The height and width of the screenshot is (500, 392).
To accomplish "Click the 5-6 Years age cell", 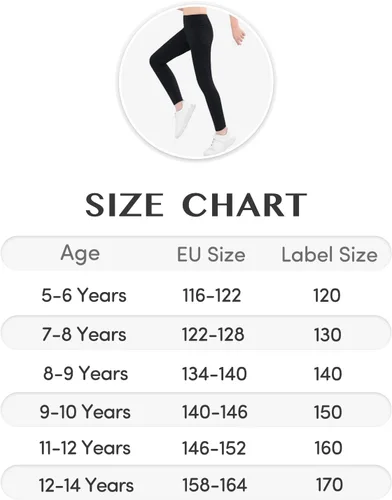I will [84, 295].
